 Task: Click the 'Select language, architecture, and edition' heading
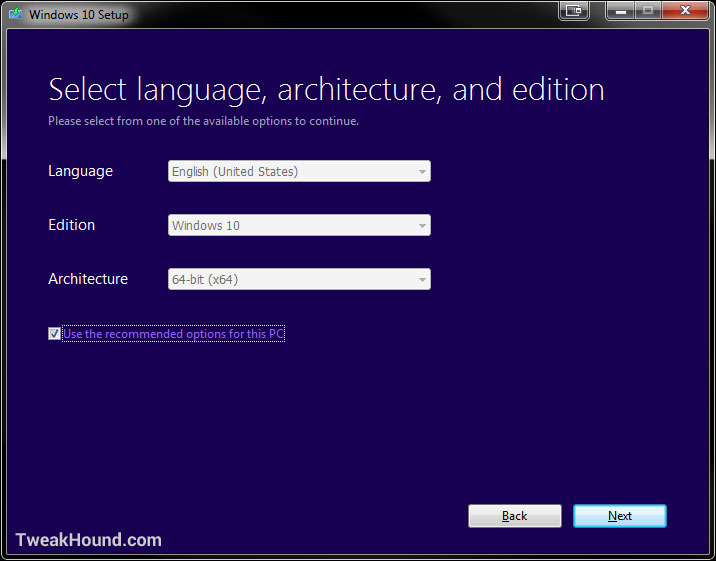326,90
